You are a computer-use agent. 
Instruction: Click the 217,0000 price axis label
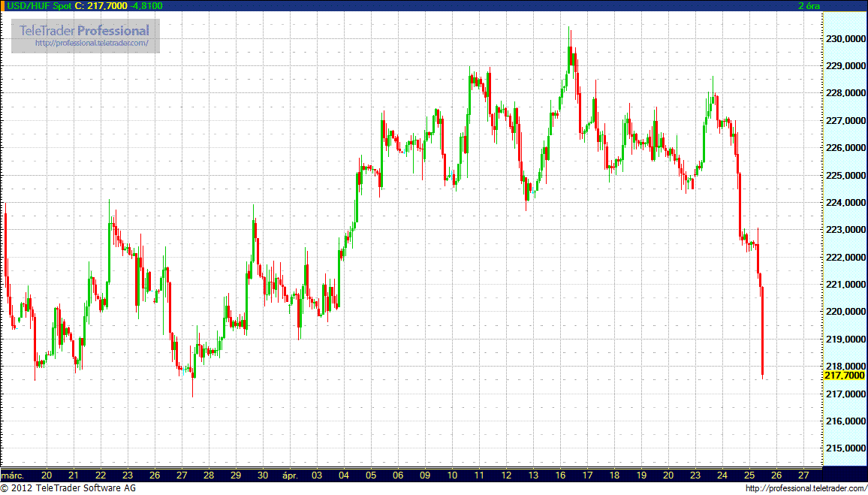(x=846, y=394)
